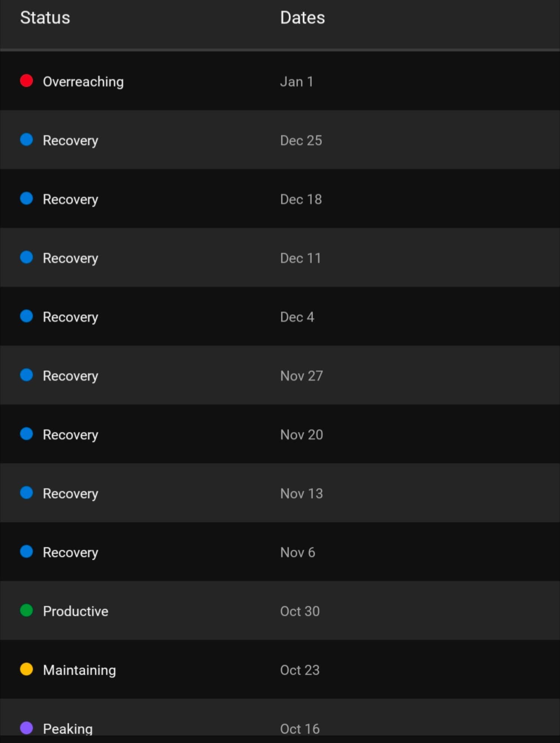The width and height of the screenshot is (560, 743).
Task: Select the Productive status label
Action: (x=75, y=611)
